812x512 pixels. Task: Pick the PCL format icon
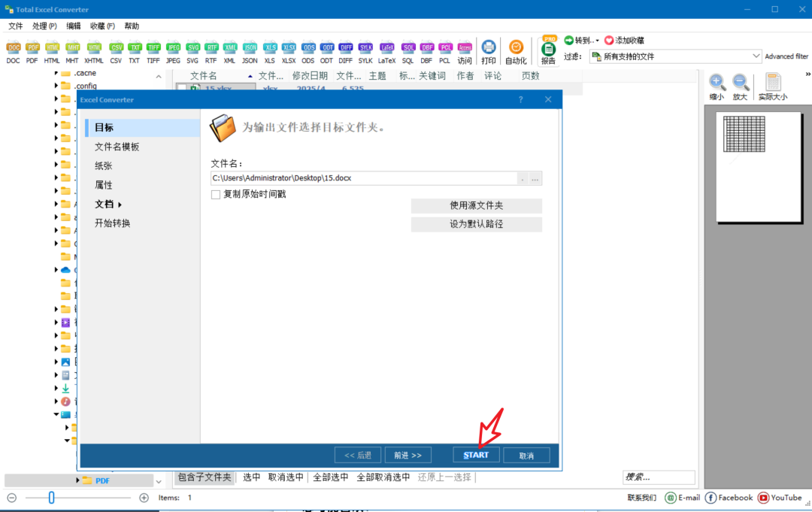pos(445,53)
